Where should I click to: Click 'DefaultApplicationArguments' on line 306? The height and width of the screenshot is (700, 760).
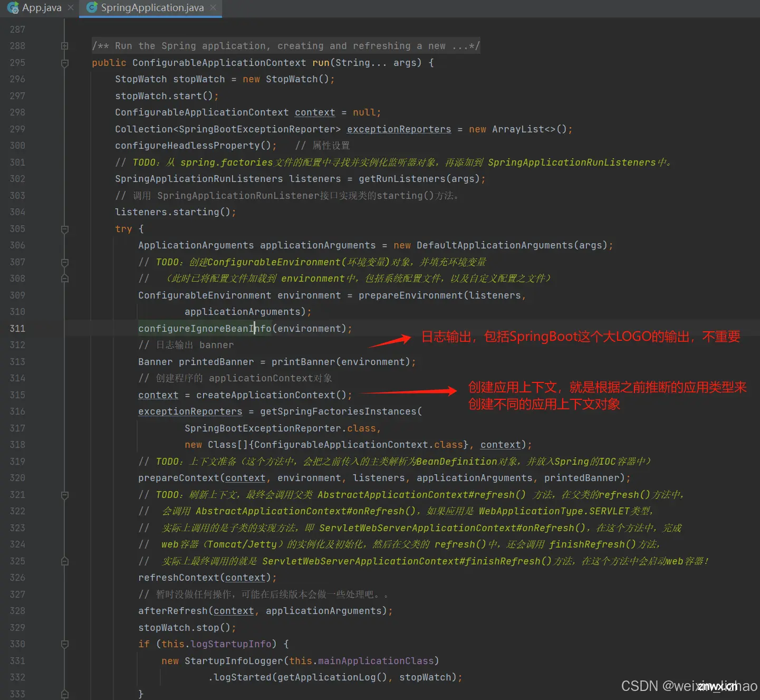pyautogui.click(x=495, y=245)
